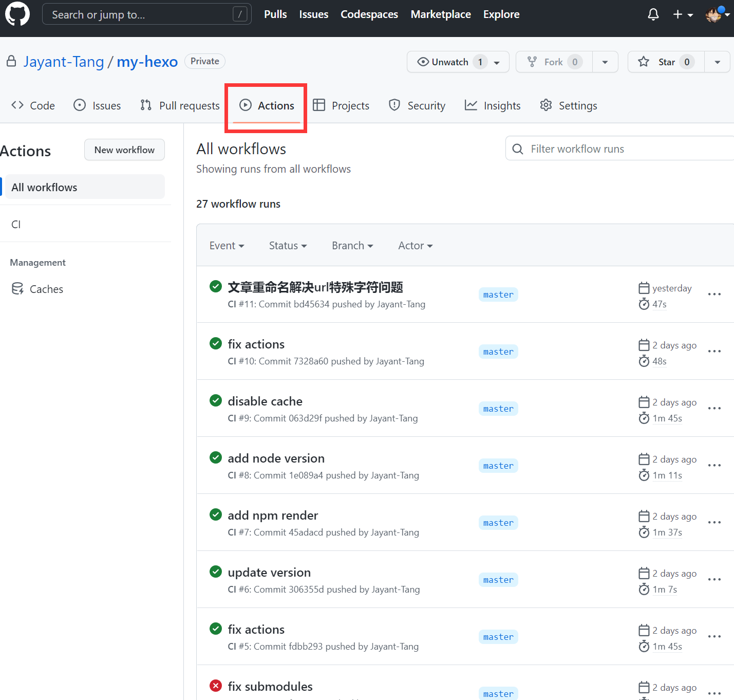Open the three-dots menu for CI #5 run
The height and width of the screenshot is (700, 734).
point(714,636)
